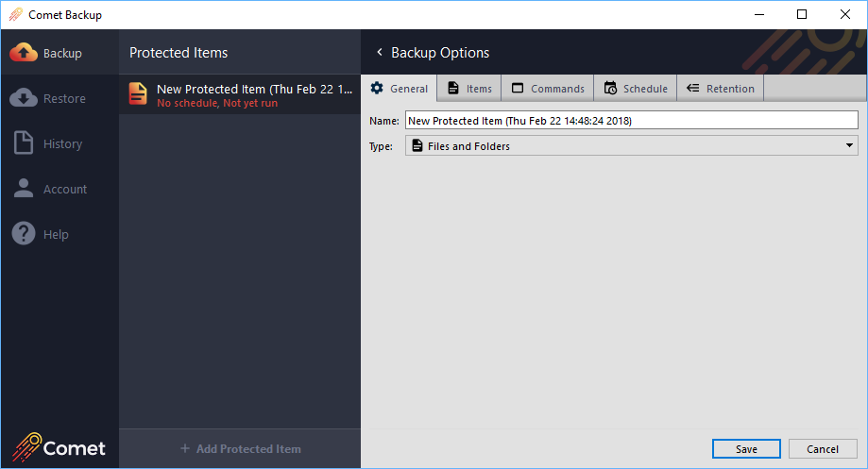Switch to the Schedule tab
Screen dimensions: 868x469
point(636,89)
